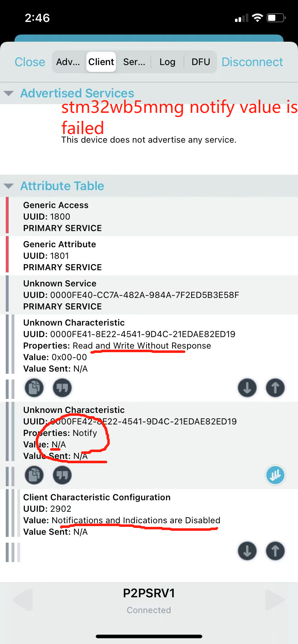This screenshot has width=298, height=644.
Task: Disconnect from the P2PSRV1 device
Action: (x=252, y=62)
